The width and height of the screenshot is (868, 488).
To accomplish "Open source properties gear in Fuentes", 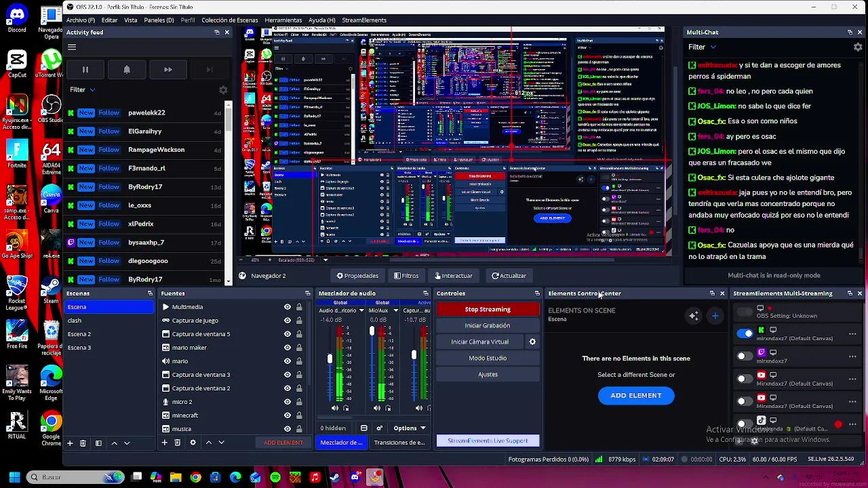I will [x=193, y=443].
